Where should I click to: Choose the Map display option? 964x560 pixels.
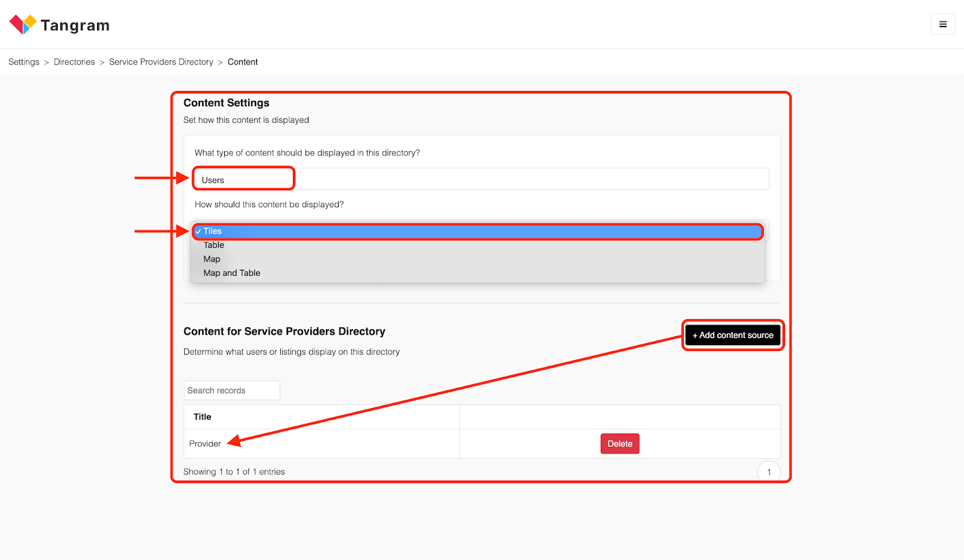[x=478, y=259]
